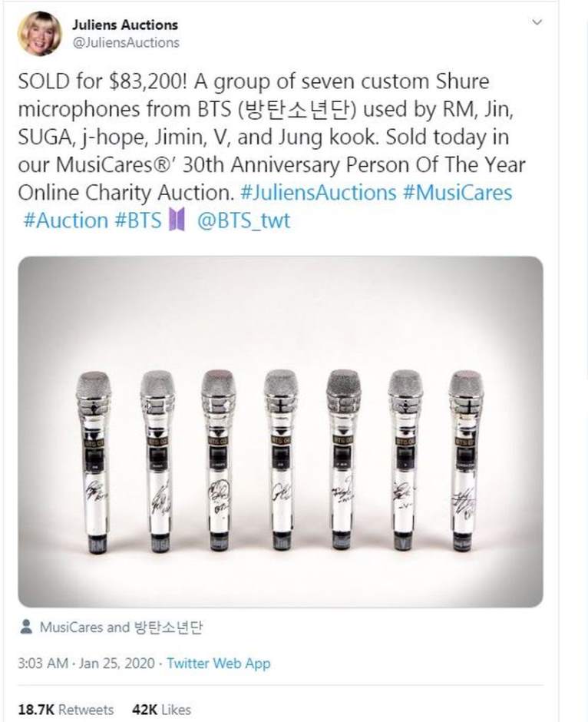Click the Juliens Auctions display name
588x722 pixels.
pyautogui.click(x=131, y=26)
